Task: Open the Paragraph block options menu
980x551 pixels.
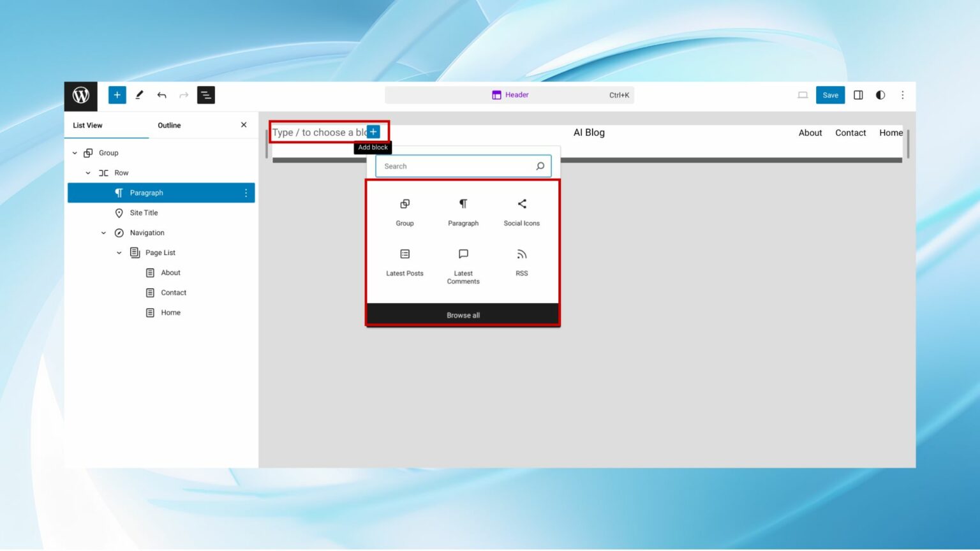Action: click(x=246, y=193)
